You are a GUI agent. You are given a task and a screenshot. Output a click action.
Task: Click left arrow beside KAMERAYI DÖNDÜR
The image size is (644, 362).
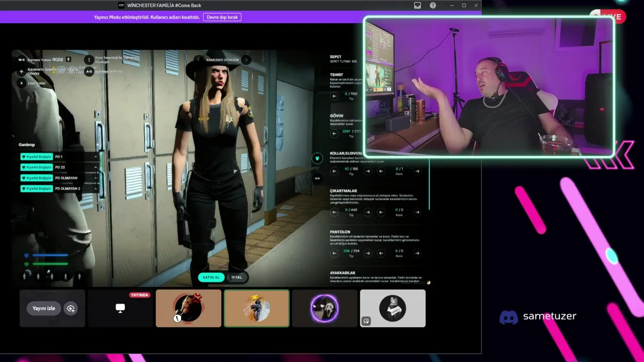tap(199, 60)
